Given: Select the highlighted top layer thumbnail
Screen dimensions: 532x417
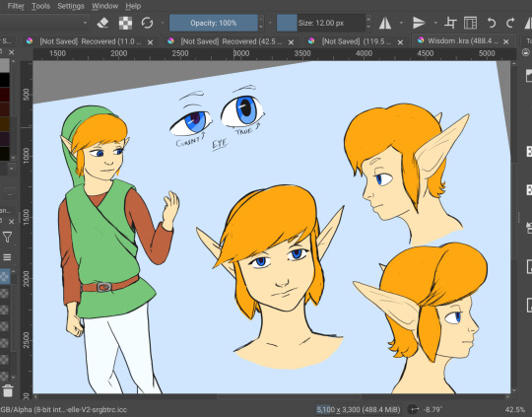Looking at the screenshot, I should [x=5, y=277].
